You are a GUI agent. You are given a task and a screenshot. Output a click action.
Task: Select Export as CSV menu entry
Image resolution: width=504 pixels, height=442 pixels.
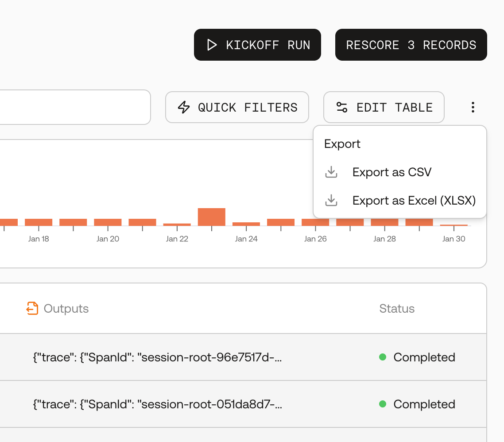(x=399, y=172)
